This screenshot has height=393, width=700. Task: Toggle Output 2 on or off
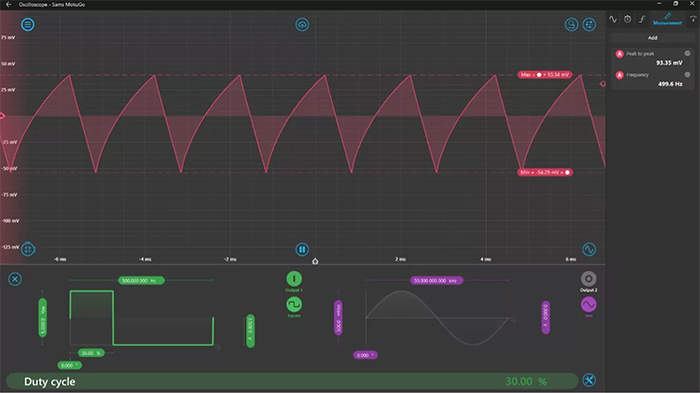coord(589,279)
